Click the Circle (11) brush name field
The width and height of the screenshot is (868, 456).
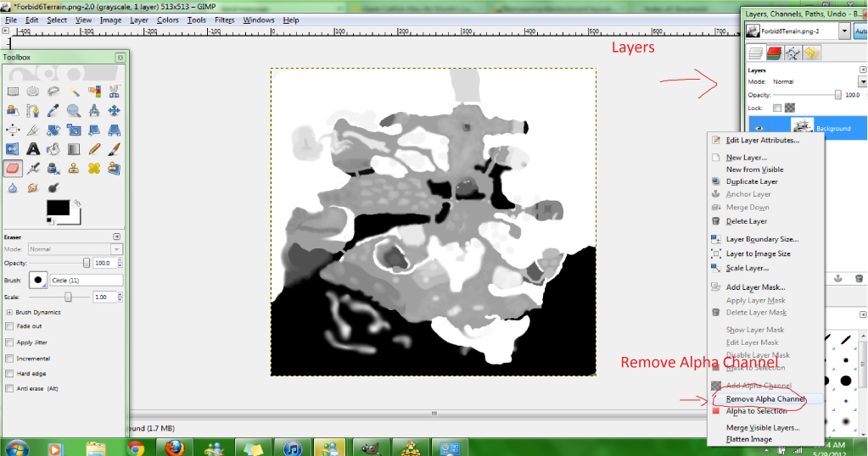point(86,281)
